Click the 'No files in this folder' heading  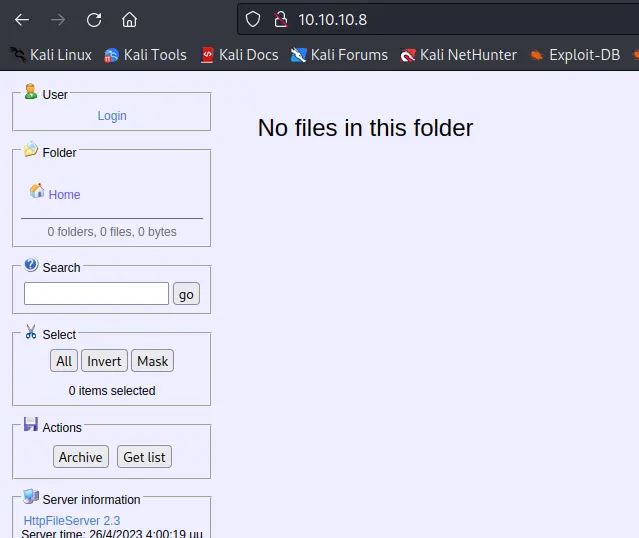point(365,128)
